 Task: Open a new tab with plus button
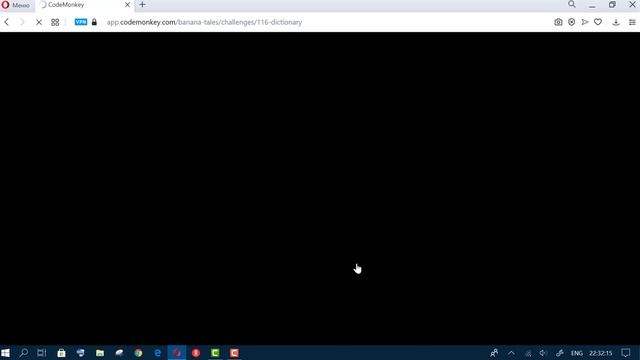pos(142,5)
